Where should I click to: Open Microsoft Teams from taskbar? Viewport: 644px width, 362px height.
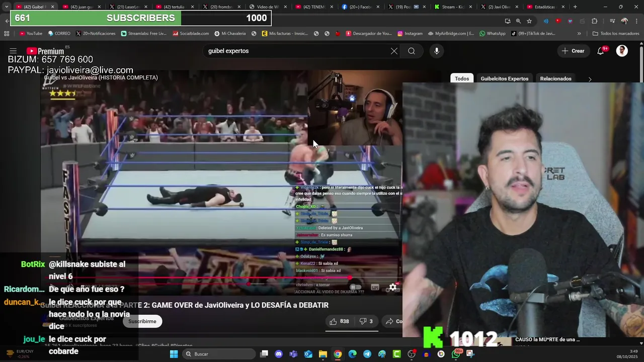[293, 354]
